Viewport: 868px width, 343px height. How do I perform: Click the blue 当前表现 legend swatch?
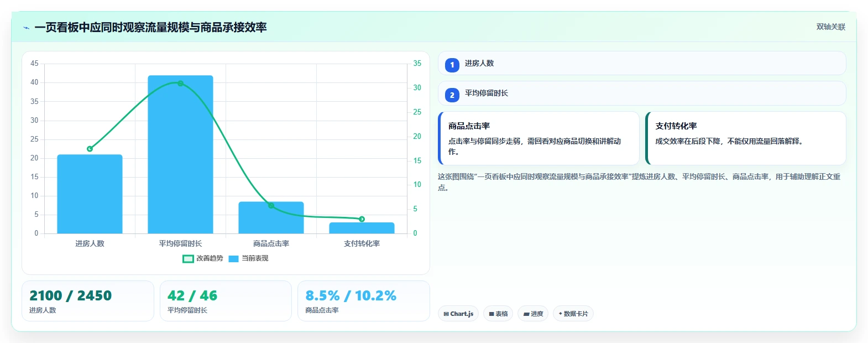coord(233,258)
